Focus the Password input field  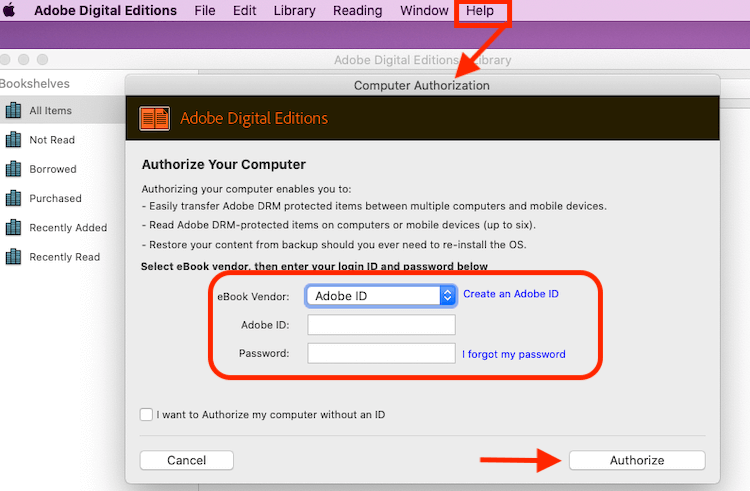coord(381,353)
